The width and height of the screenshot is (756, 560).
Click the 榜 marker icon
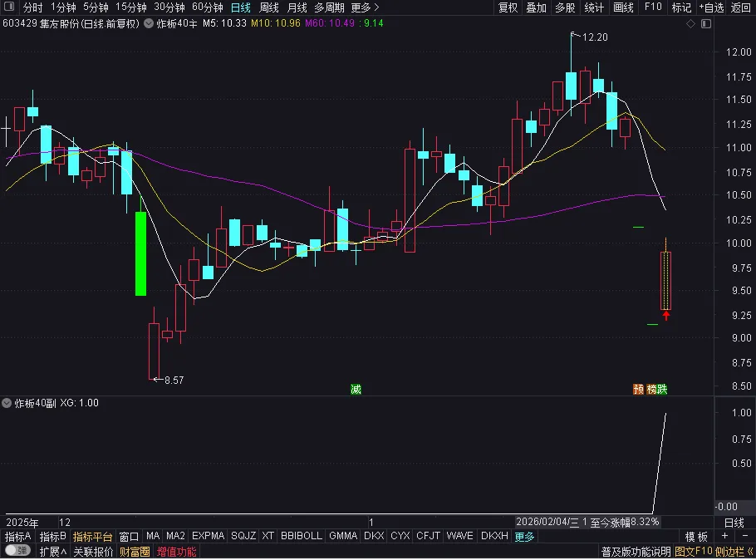click(650, 389)
